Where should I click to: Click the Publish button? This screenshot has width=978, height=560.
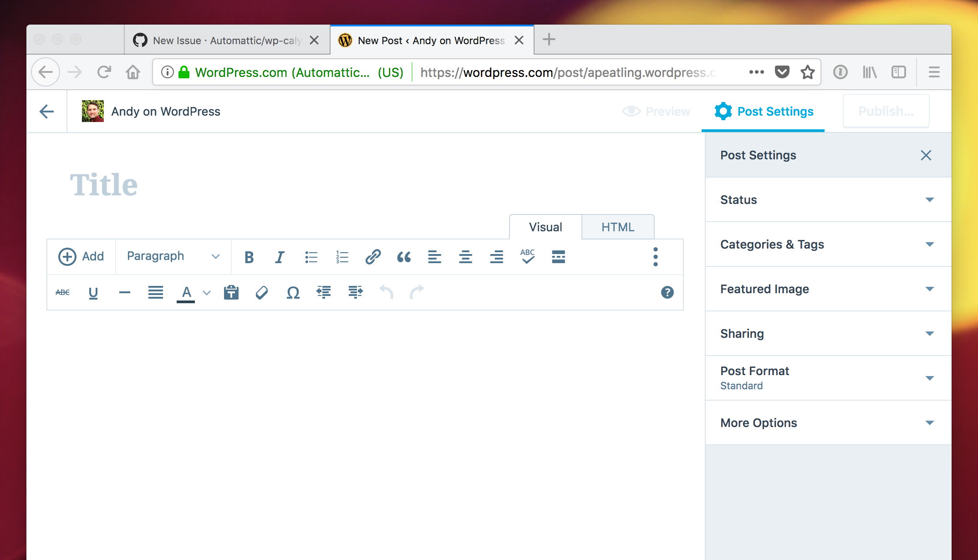pos(886,112)
